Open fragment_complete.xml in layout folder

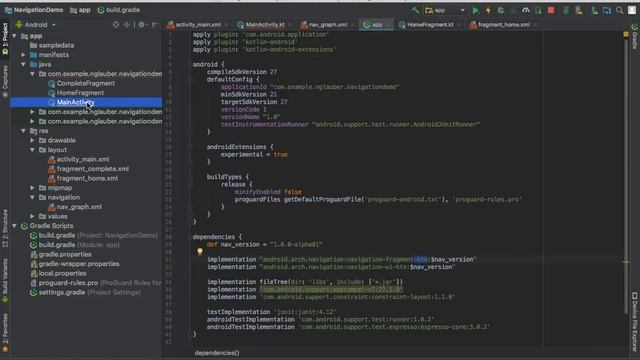93,169
